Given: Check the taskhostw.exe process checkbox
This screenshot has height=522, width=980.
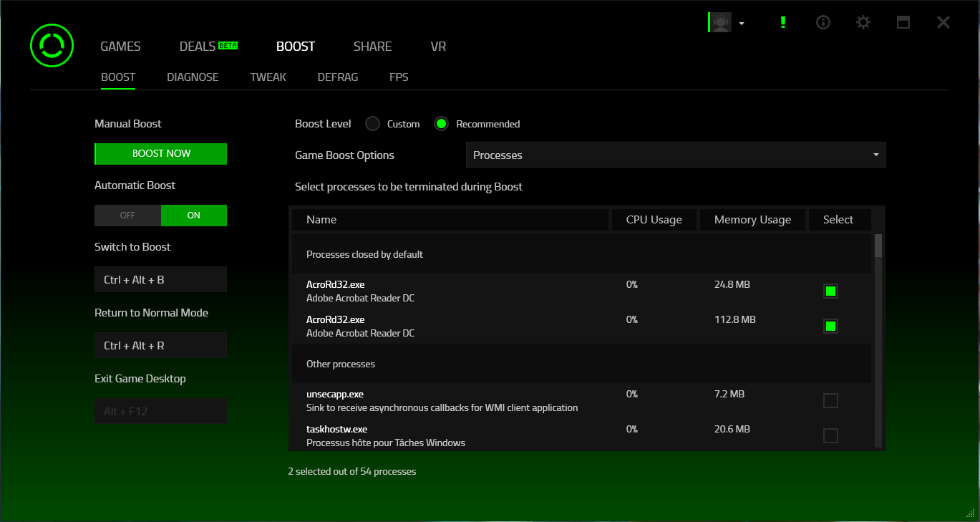Looking at the screenshot, I should pos(830,435).
